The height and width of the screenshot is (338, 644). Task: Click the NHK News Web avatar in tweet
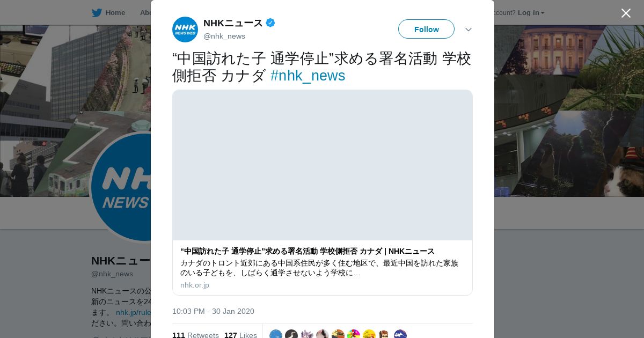click(185, 30)
